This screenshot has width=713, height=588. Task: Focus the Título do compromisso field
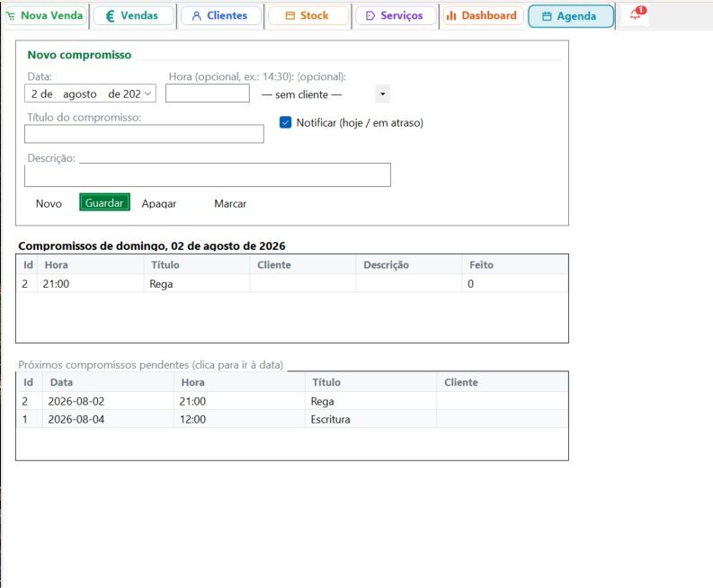pyautogui.click(x=144, y=134)
